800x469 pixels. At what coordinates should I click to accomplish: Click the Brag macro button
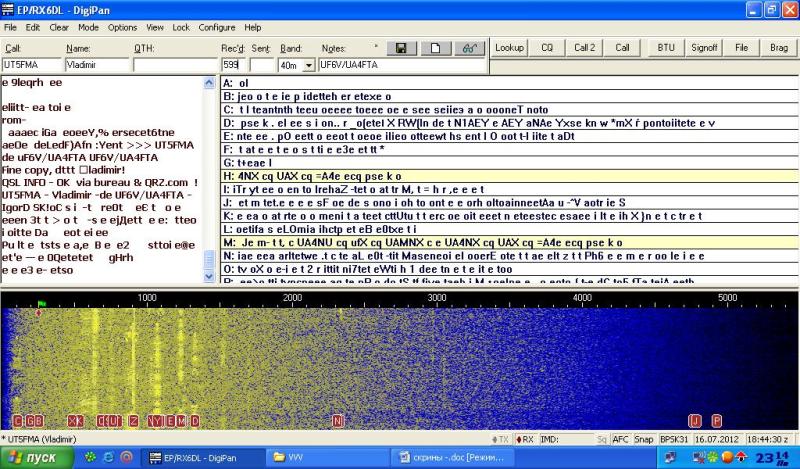click(x=779, y=48)
